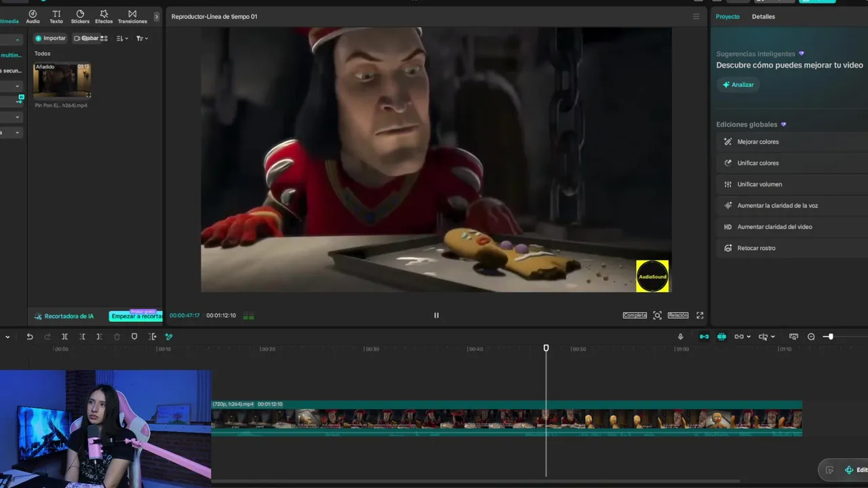
Task: Toggle auto snapping on timeline
Action: coord(722,337)
